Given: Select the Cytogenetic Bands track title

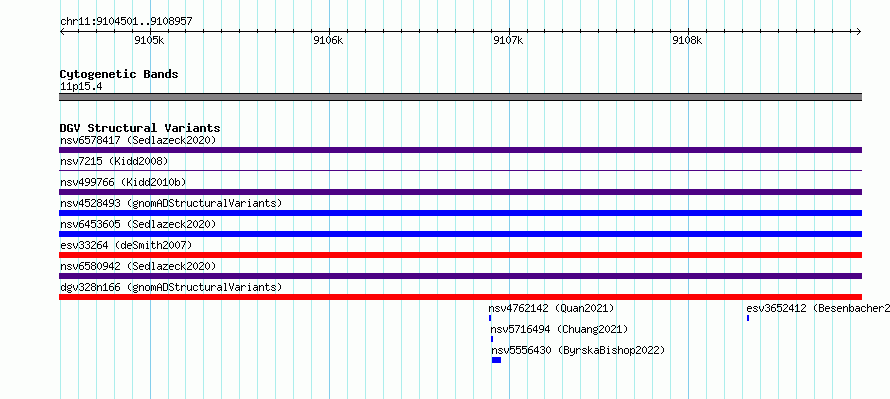Looking at the screenshot, I should pyautogui.click(x=119, y=74).
